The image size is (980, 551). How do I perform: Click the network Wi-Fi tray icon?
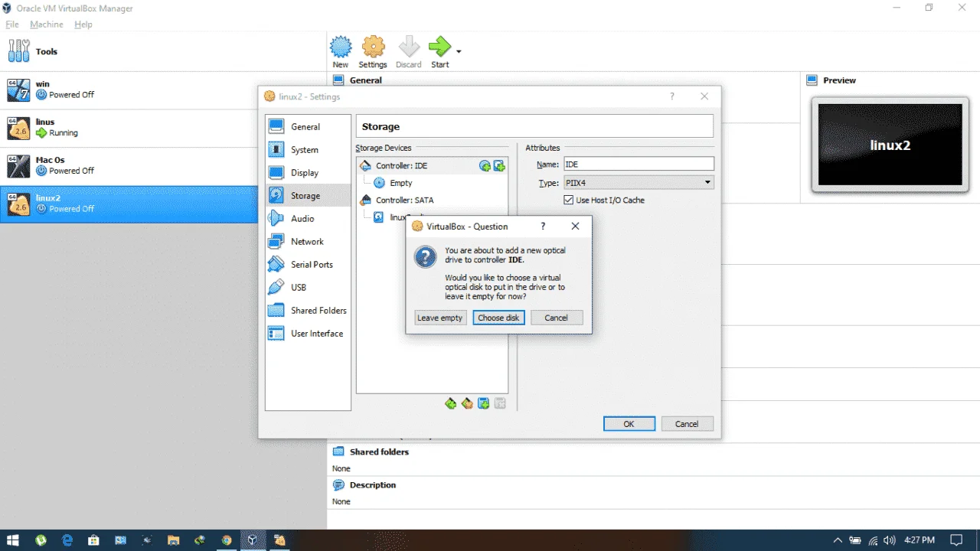pyautogui.click(x=873, y=540)
